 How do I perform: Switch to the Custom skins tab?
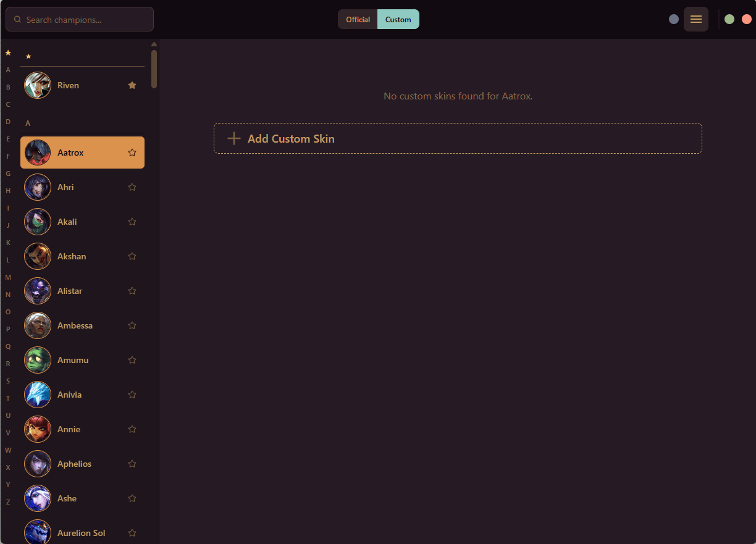tap(398, 19)
